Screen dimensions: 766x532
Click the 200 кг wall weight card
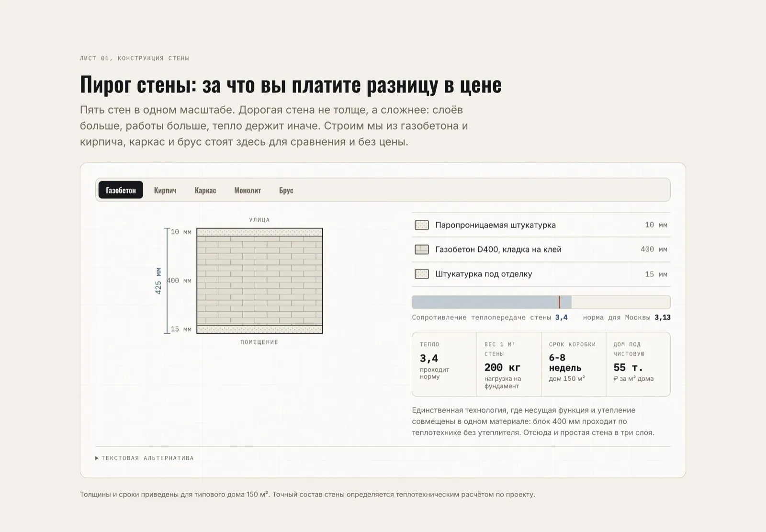pos(509,364)
